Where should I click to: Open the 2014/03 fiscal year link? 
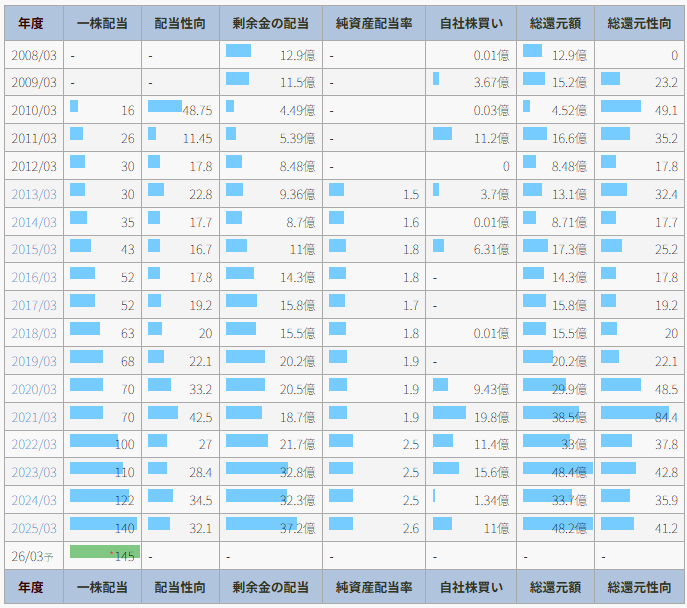tap(34, 223)
